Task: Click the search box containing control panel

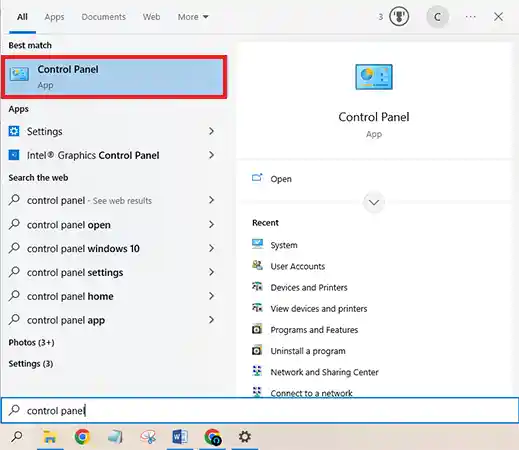Action: (260, 410)
